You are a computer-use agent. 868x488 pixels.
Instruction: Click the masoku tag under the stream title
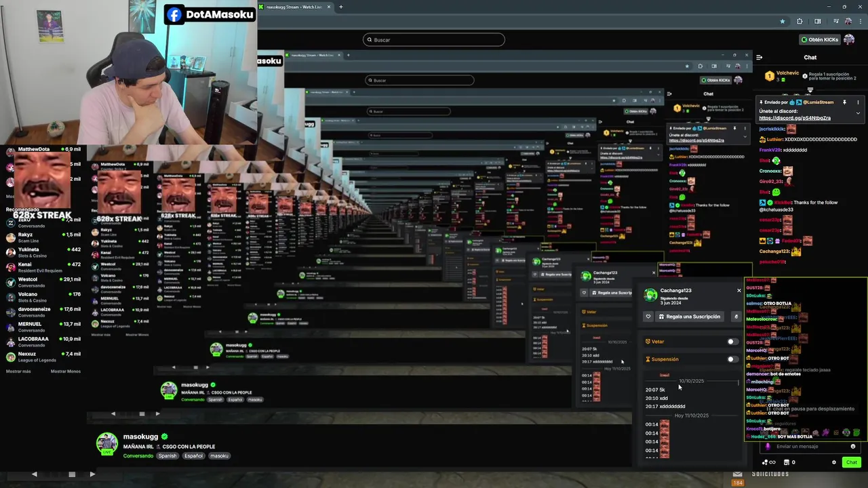coord(219,456)
